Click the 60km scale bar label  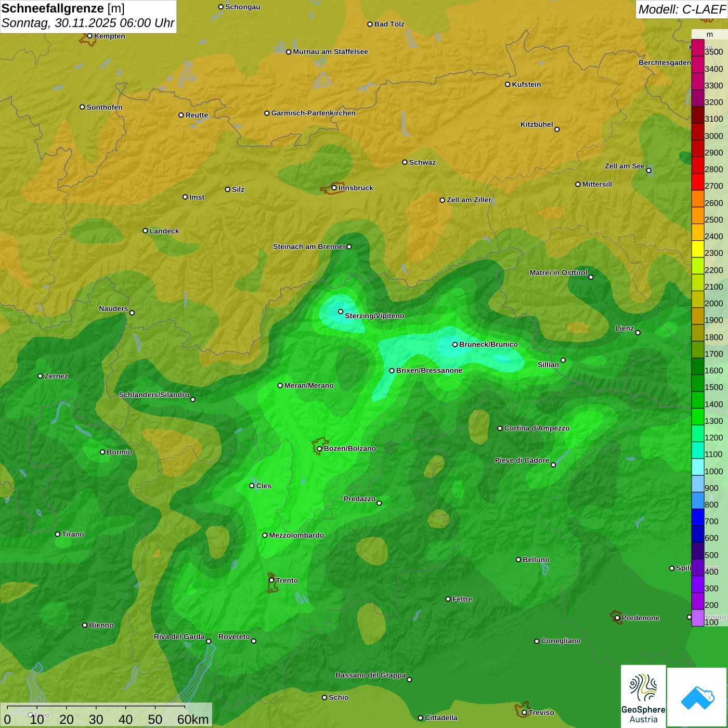coord(193,719)
